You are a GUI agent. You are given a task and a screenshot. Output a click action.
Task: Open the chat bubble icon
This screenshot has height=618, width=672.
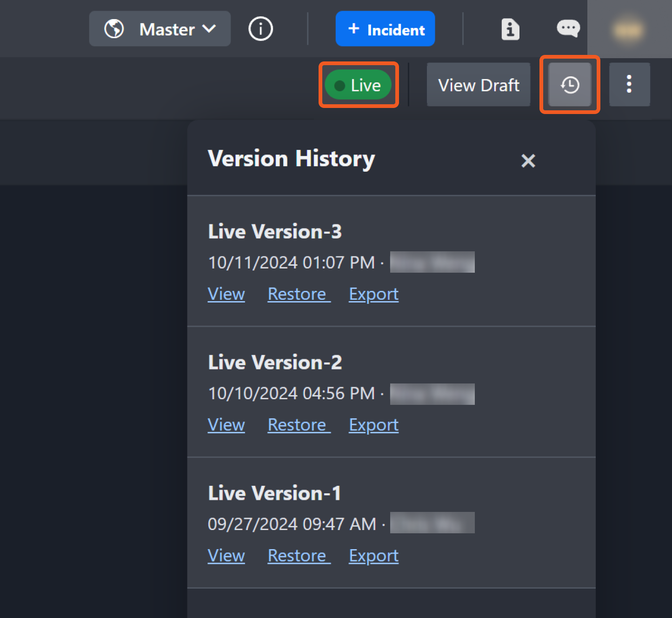(x=568, y=28)
